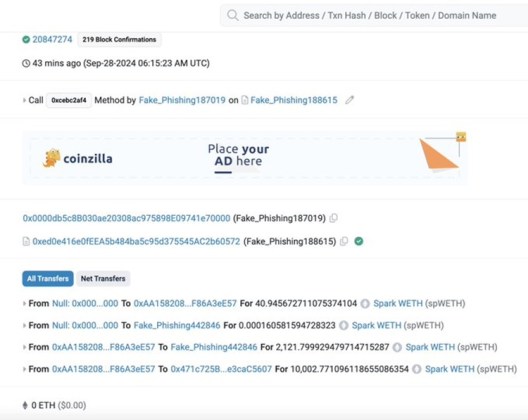The height and width of the screenshot is (420, 528).
Task: Click the contract file icon before 0xed0e416e address
Action: click(x=26, y=241)
